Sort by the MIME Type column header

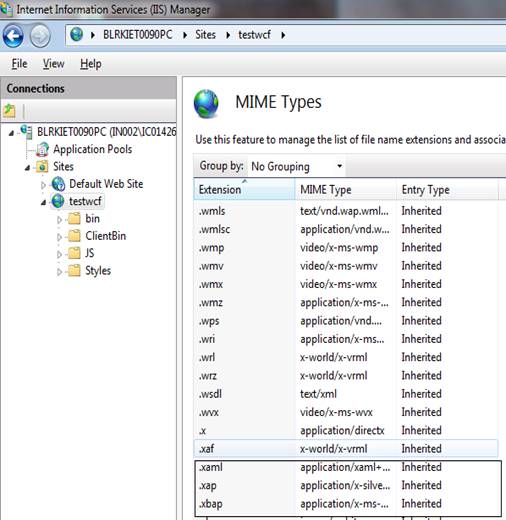(x=346, y=189)
